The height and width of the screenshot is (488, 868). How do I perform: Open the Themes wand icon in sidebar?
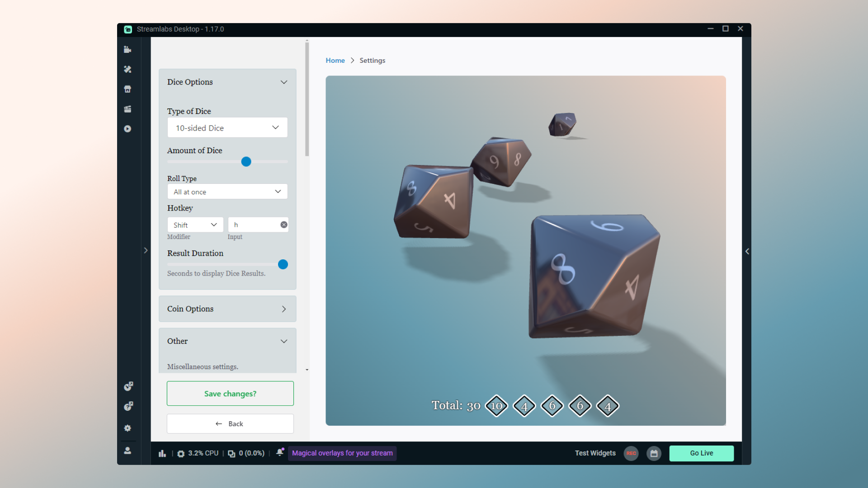(x=127, y=70)
